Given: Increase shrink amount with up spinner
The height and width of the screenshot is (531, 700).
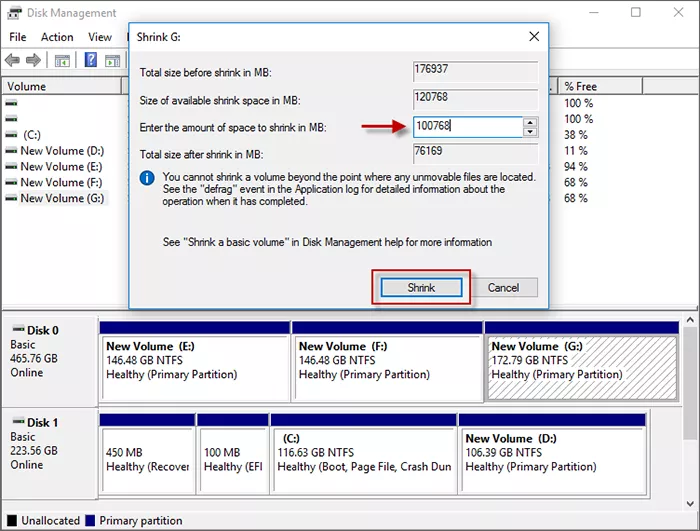Looking at the screenshot, I should tap(530, 122).
